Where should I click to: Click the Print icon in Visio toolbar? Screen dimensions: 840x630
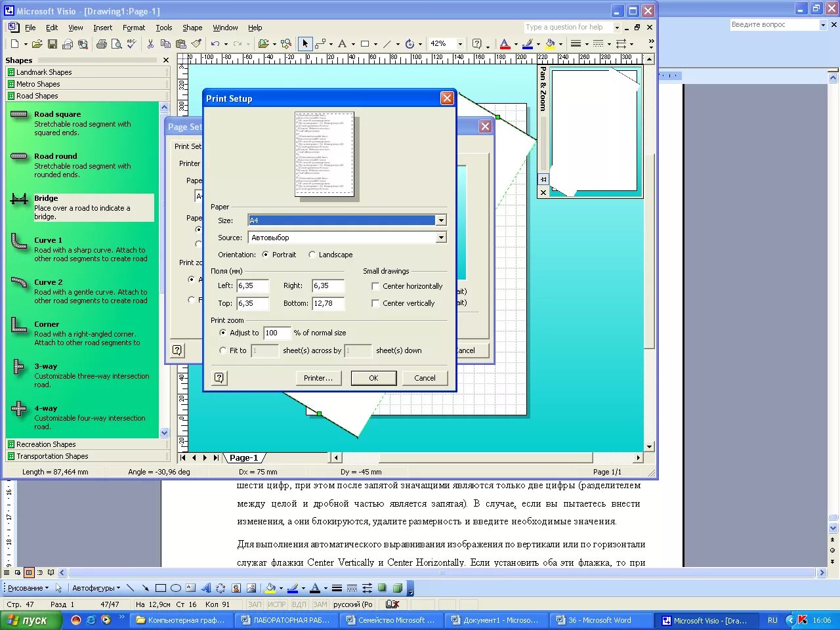tap(101, 44)
